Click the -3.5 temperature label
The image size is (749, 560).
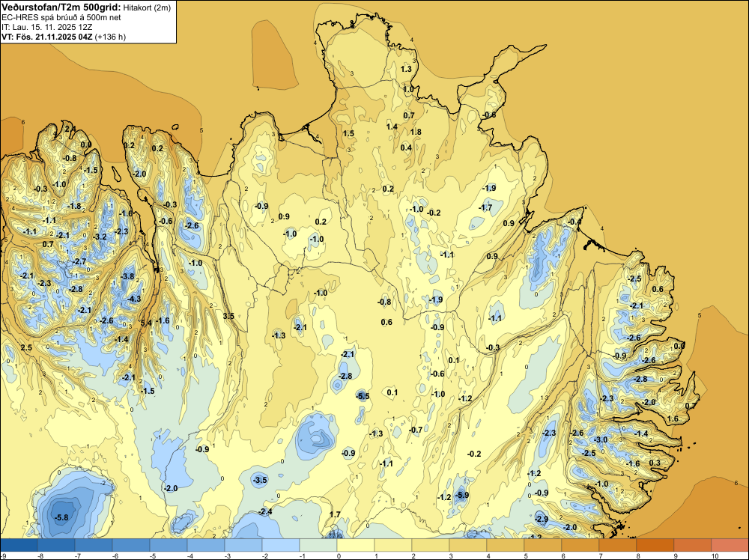tap(260, 480)
